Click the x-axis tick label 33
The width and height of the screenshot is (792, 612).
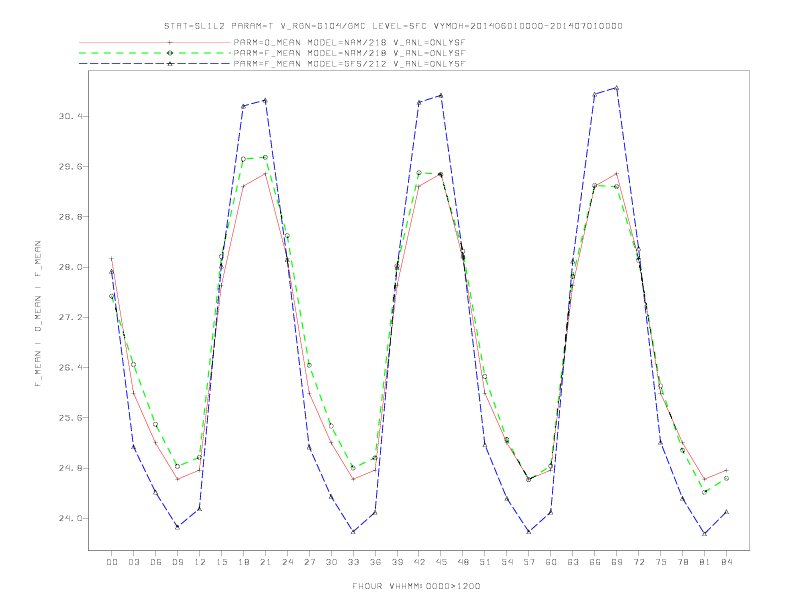click(x=353, y=562)
